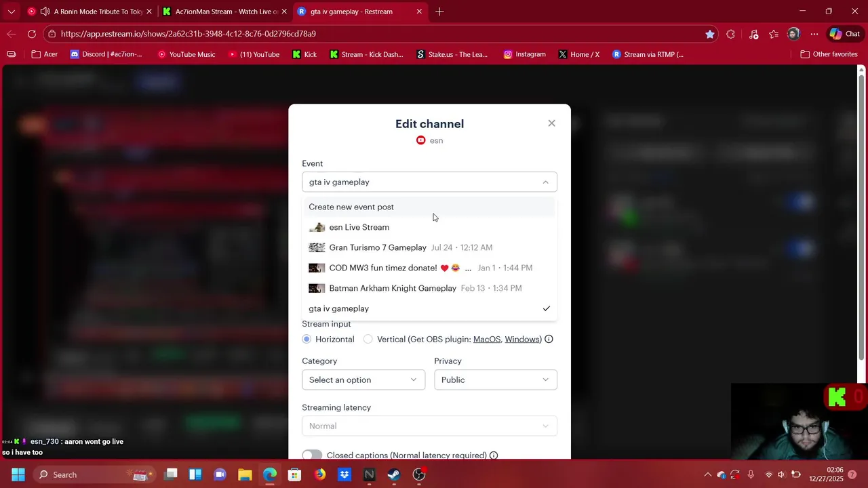Open the Acer bookmark folder
Screen dimensions: 868x488
tap(45, 54)
